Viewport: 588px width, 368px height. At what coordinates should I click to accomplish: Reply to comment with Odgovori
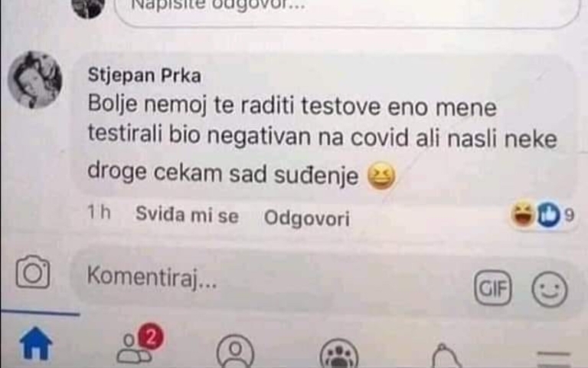click(x=307, y=219)
